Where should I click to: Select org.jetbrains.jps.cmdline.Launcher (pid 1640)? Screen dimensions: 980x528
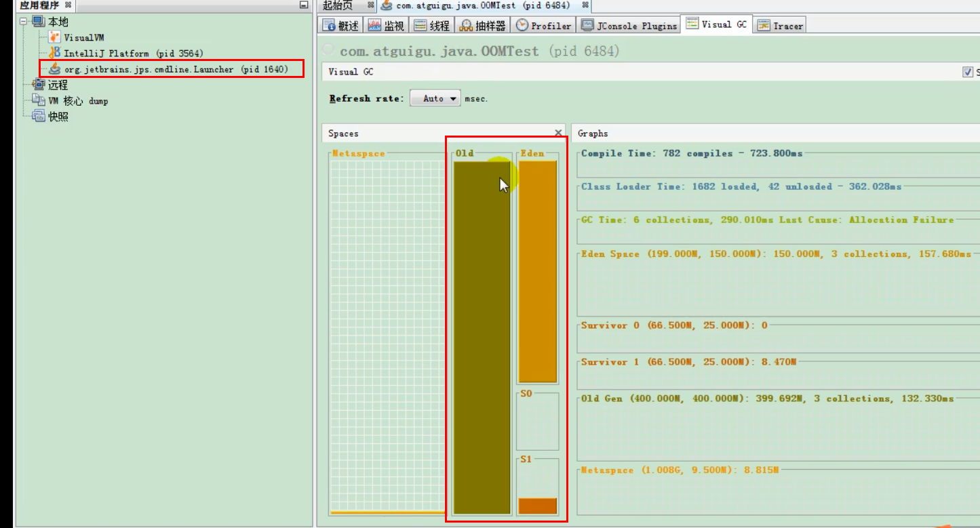click(176, 69)
